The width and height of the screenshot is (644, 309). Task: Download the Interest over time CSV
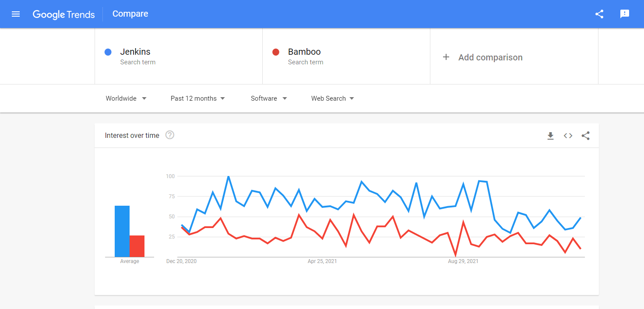pos(550,136)
